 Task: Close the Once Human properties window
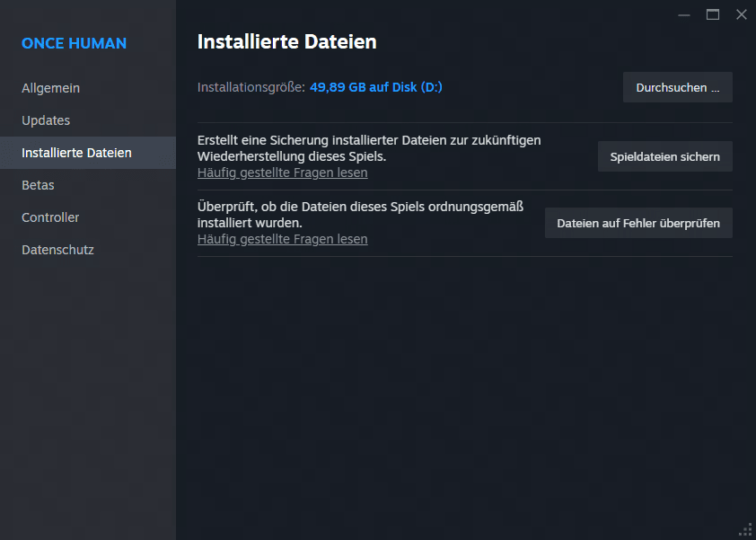pyautogui.click(x=742, y=15)
